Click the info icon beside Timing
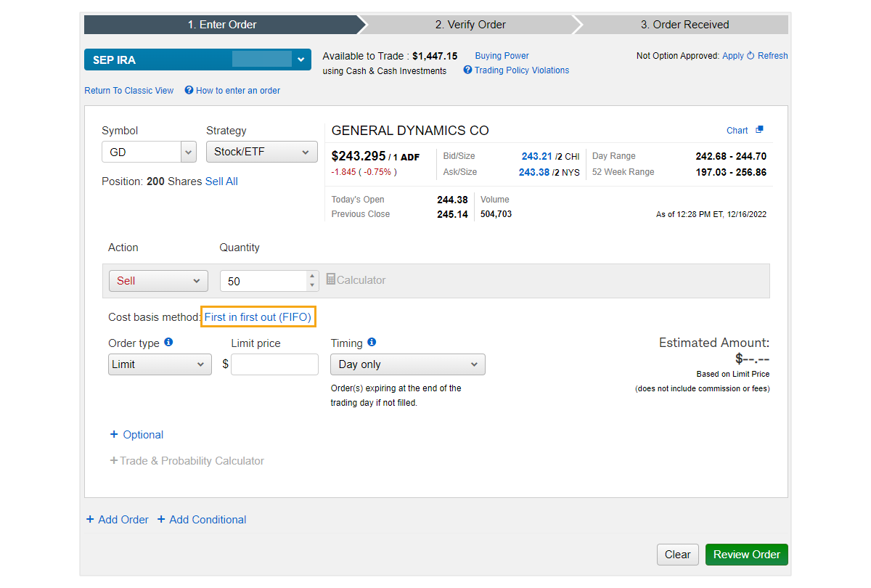This screenshot has height=588, width=871. [x=372, y=343]
